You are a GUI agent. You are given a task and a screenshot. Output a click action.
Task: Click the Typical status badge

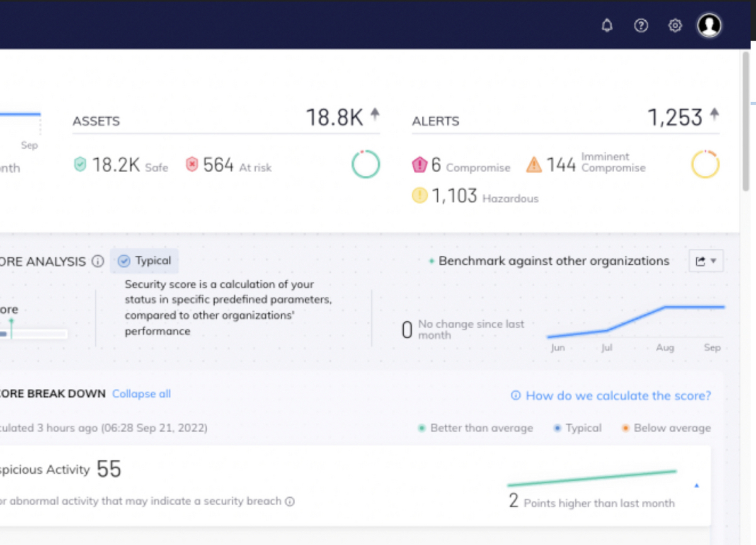coord(145,261)
